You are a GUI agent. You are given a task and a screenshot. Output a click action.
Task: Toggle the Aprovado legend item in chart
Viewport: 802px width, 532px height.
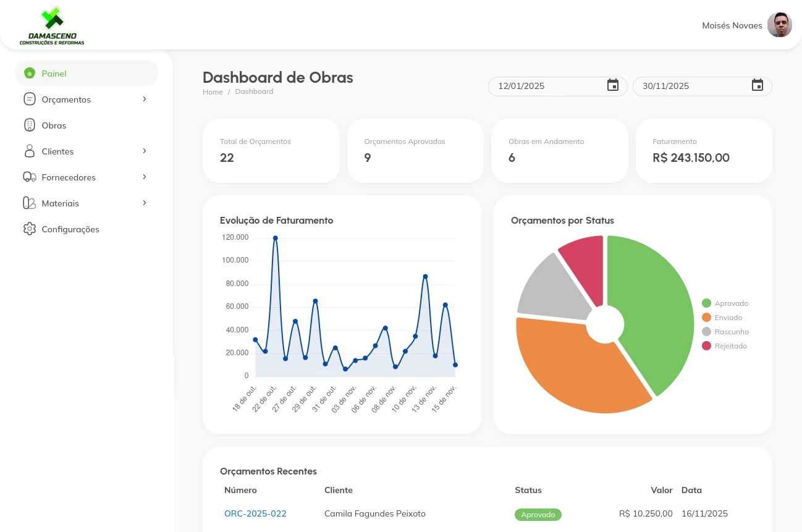725,303
